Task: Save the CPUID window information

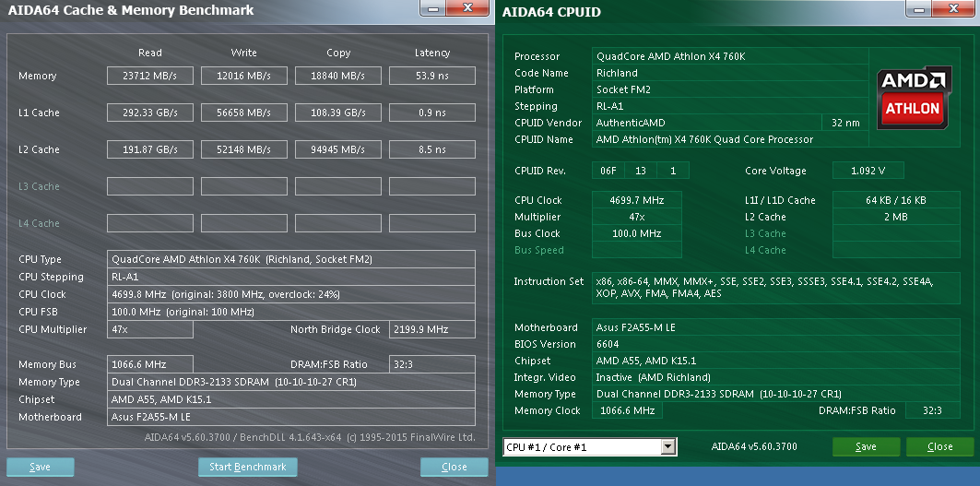Action: 866,446
